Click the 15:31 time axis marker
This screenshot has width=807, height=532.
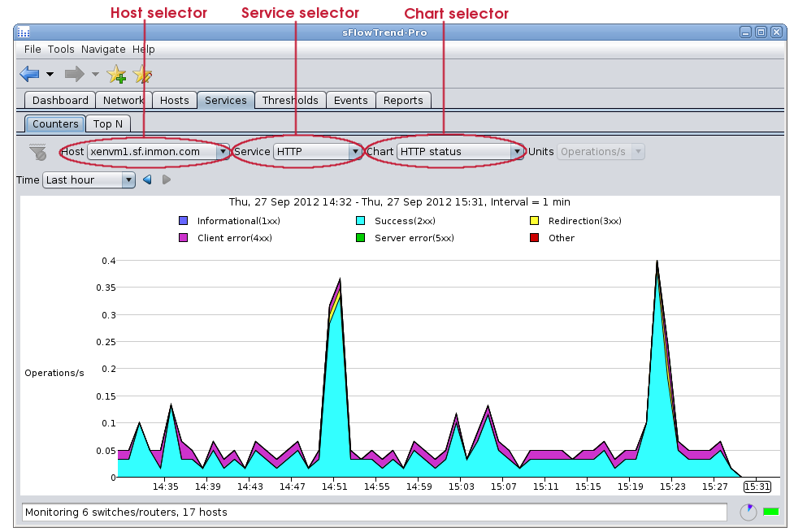[757, 487]
